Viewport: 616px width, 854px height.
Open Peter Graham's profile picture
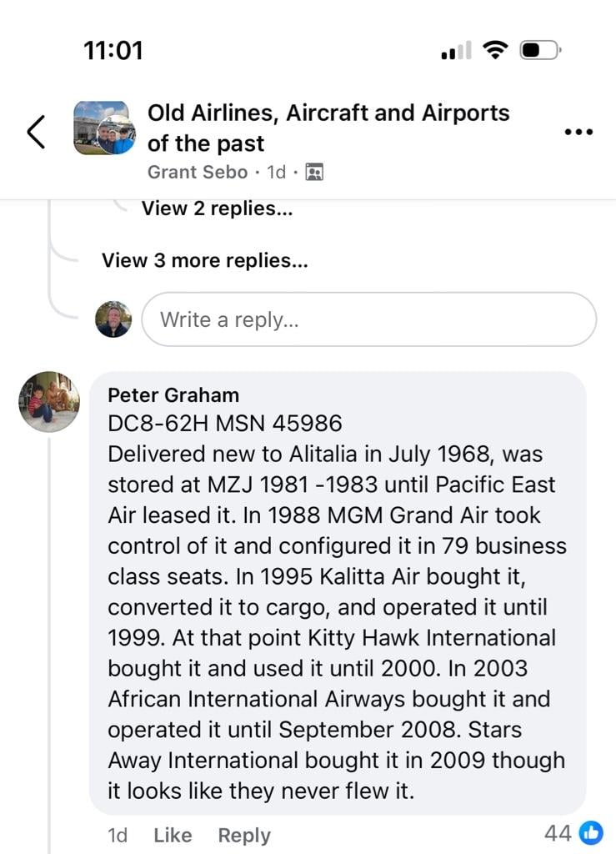coord(49,402)
